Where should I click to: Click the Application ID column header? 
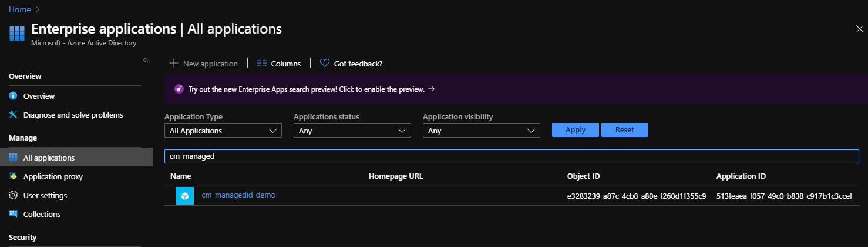[x=741, y=176]
